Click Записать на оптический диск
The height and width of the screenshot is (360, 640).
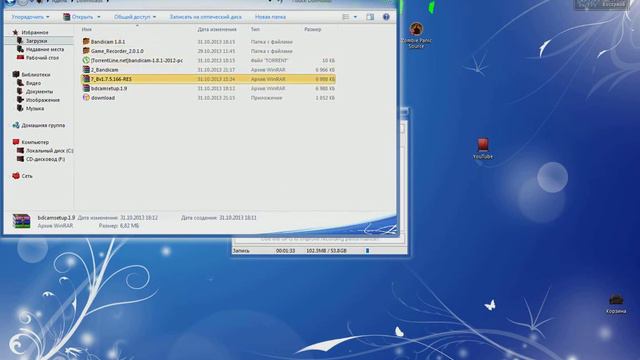205,17
